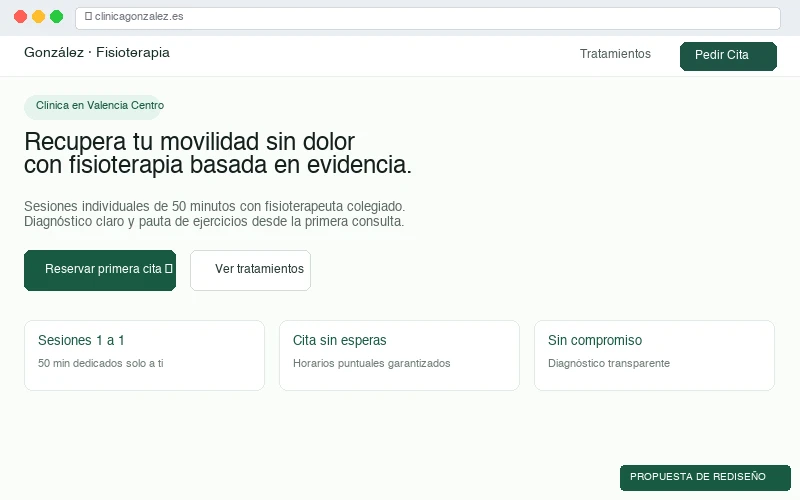Open the Sesiones 1 a 1 card
This screenshot has height=500, width=800.
coord(144,356)
